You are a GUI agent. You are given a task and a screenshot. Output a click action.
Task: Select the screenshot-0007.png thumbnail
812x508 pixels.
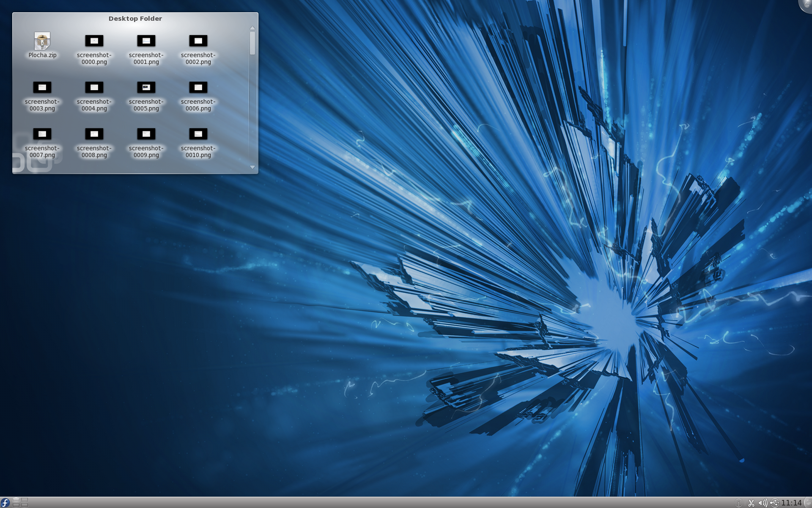42,134
